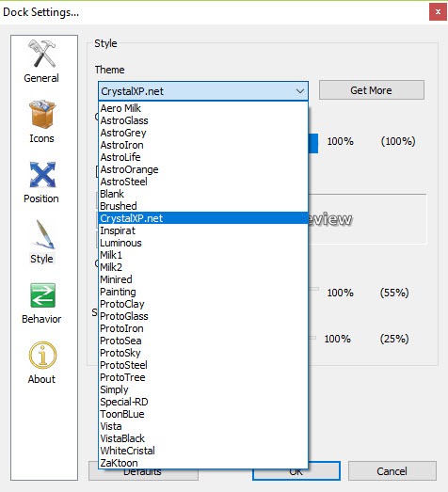The image size is (448, 492).
Task: Open the General settings hammer icon
Action: click(x=41, y=54)
